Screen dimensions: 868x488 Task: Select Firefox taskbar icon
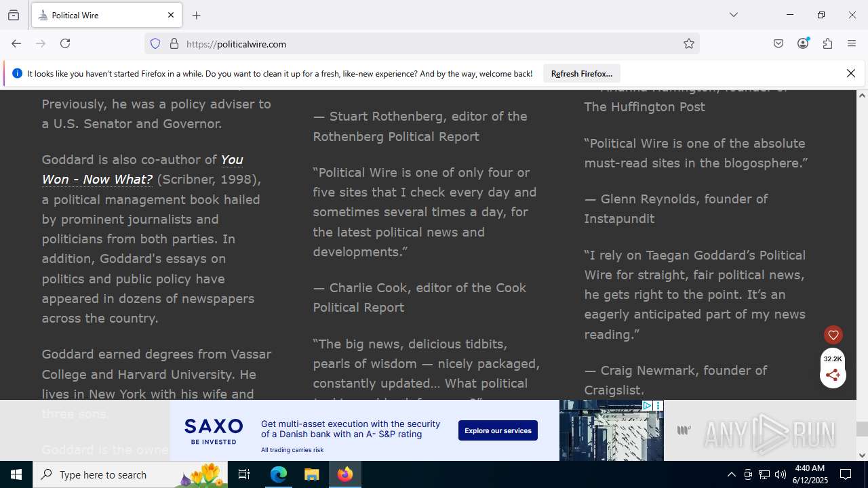click(345, 474)
